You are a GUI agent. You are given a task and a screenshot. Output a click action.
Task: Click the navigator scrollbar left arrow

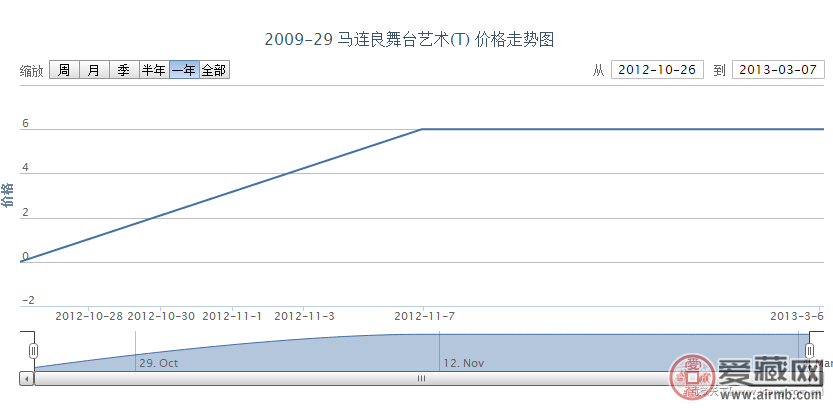(27, 379)
